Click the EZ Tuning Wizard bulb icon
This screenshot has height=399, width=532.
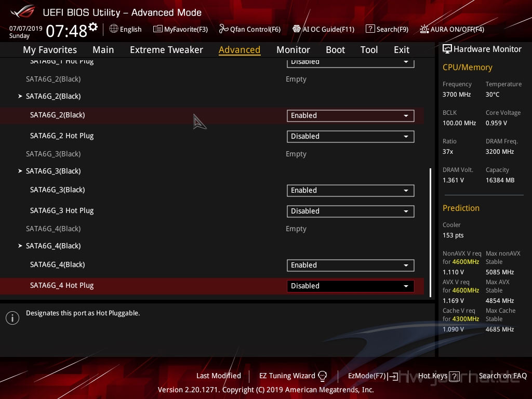[322, 376]
